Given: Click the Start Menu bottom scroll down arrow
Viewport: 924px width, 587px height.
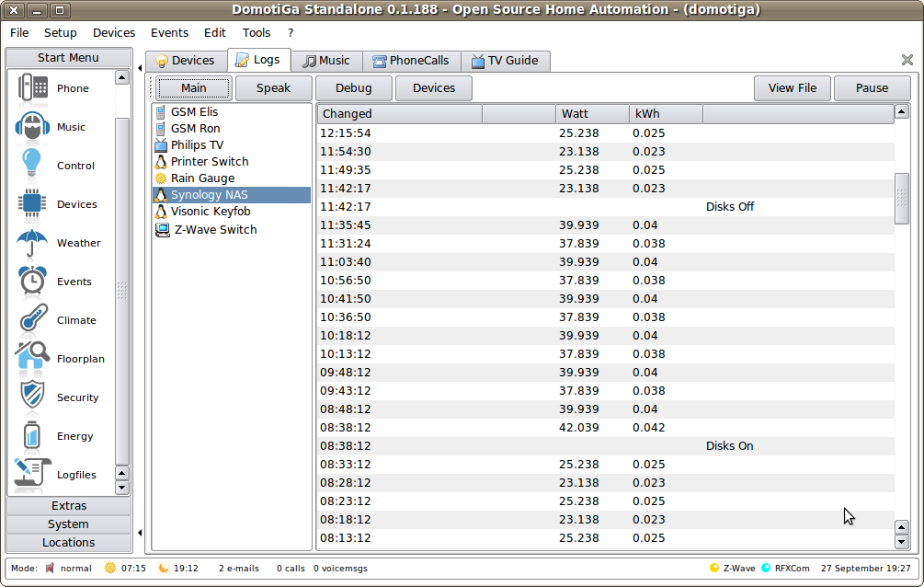Looking at the screenshot, I should tap(122, 488).
